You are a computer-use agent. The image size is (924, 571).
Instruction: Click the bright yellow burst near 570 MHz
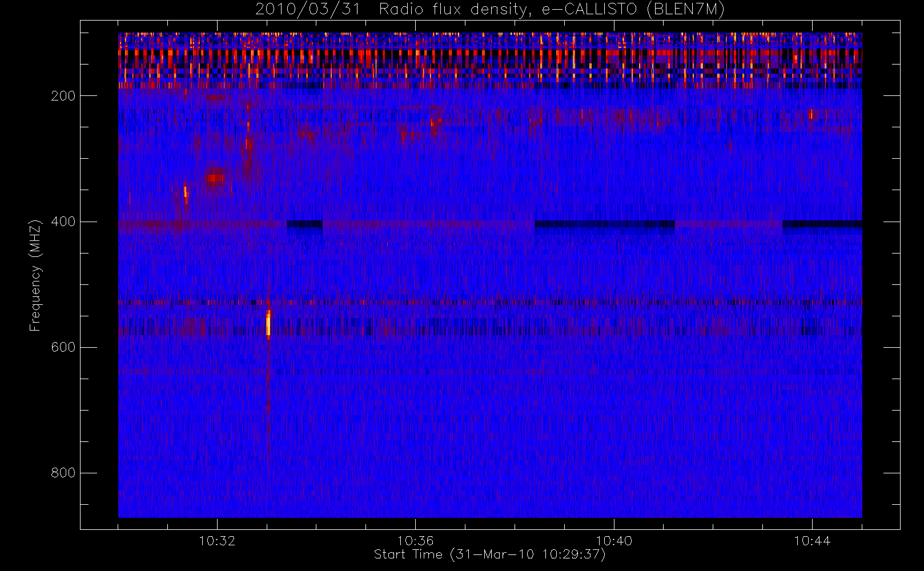(268, 324)
